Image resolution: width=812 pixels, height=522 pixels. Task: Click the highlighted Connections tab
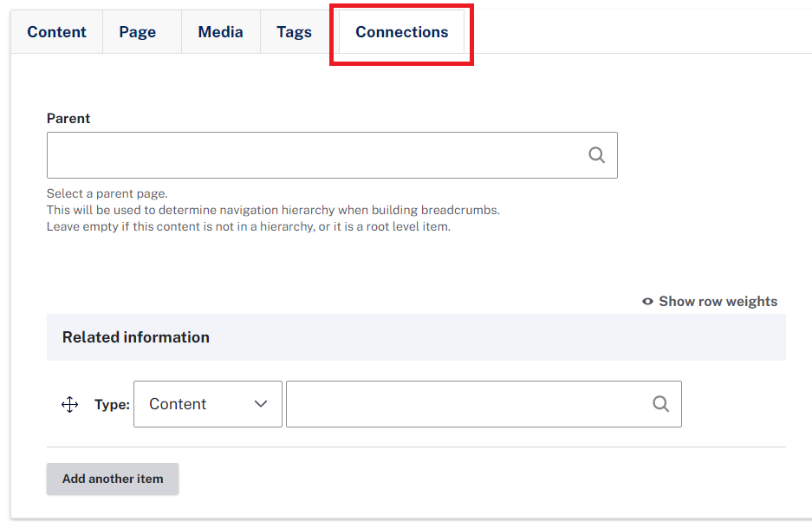402,31
